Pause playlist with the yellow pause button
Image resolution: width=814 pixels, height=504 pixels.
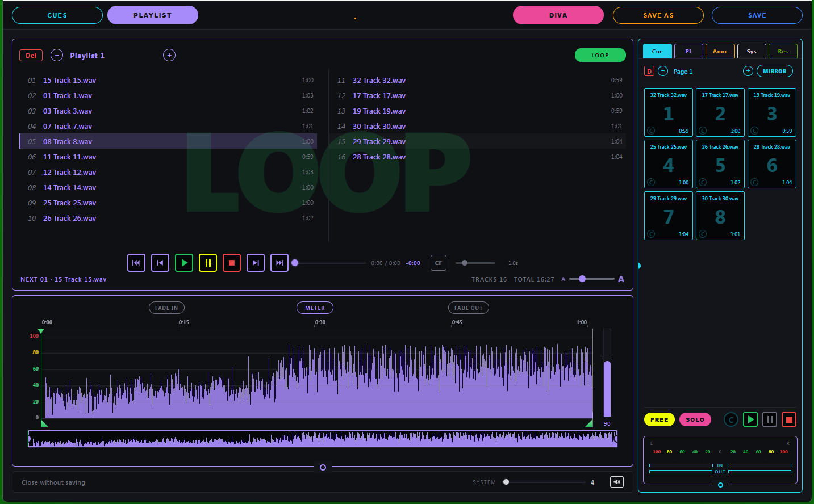[x=208, y=263]
